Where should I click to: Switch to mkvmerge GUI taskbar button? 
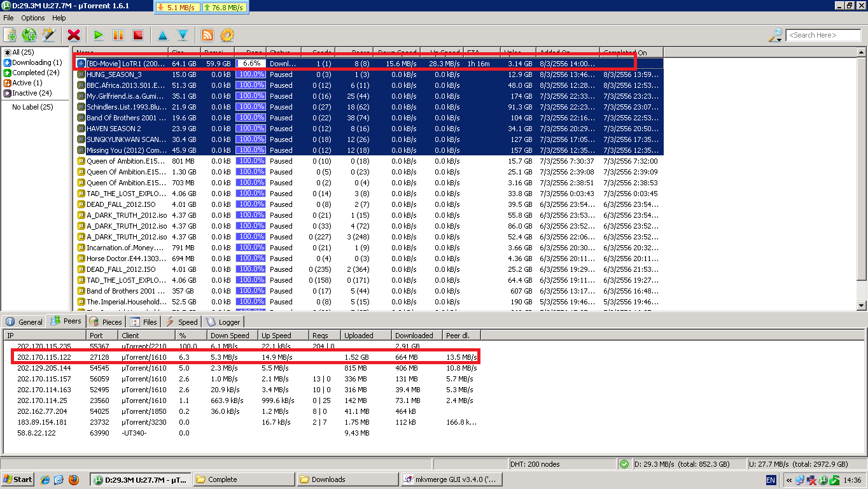[451, 479]
